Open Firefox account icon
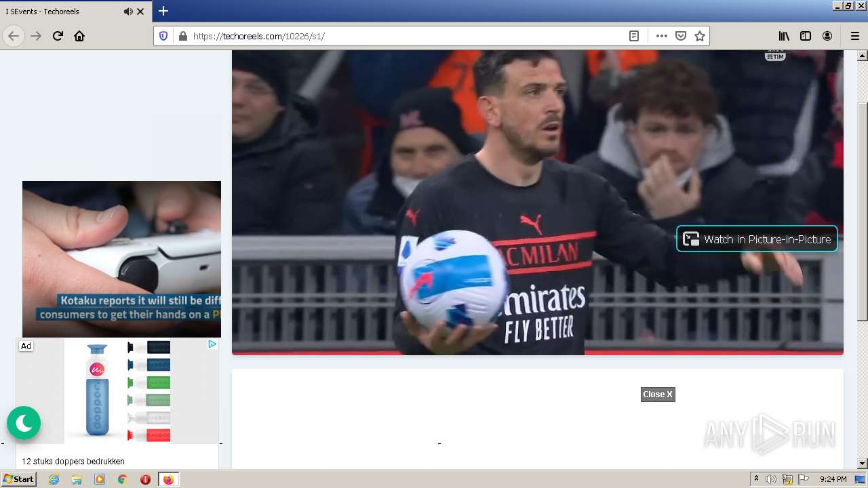This screenshot has height=488, width=868. [827, 36]
